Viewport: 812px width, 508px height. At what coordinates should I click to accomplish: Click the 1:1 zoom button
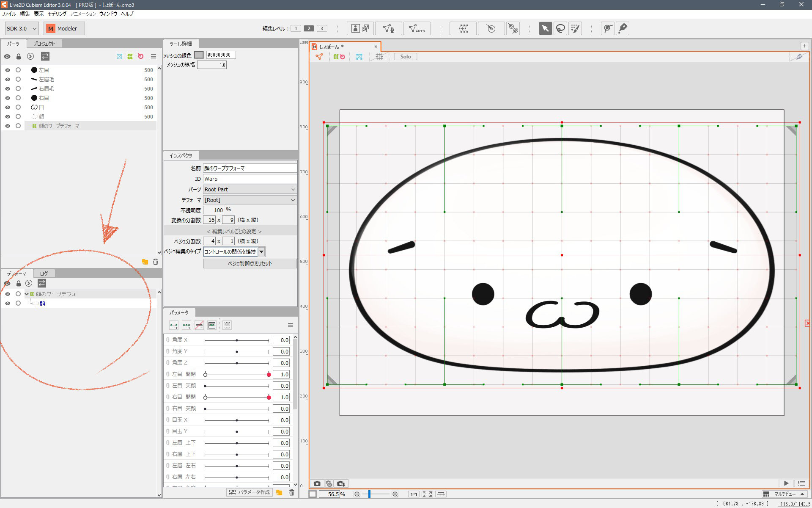(x=414, y=494)
